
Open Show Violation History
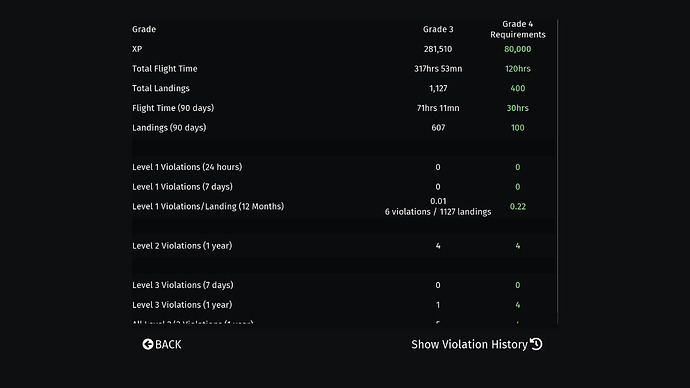click(x=477, y=344)
